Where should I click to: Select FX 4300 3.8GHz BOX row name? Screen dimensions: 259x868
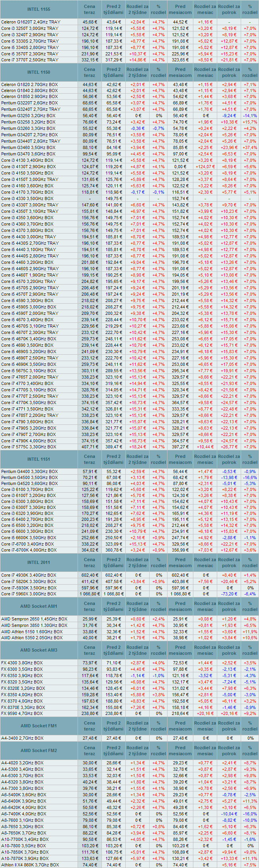[22, 663]
